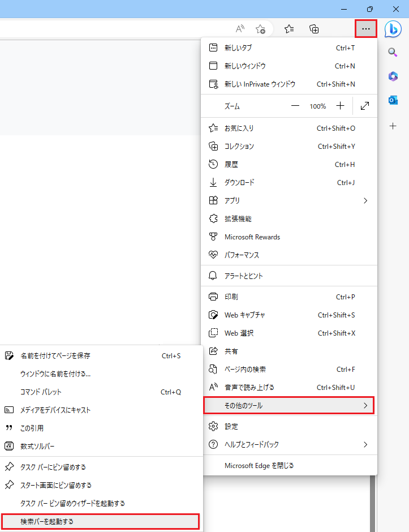Open 設定 from the menu

point(231,426)
